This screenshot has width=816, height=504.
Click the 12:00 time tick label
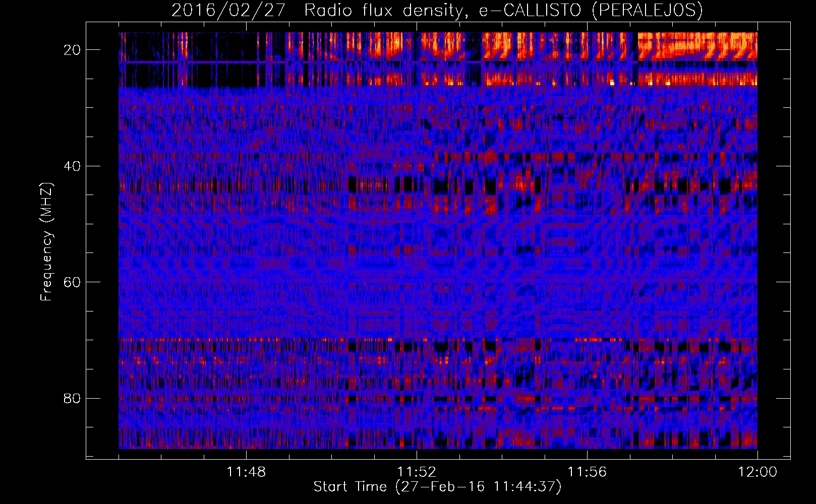pos(757,472)
